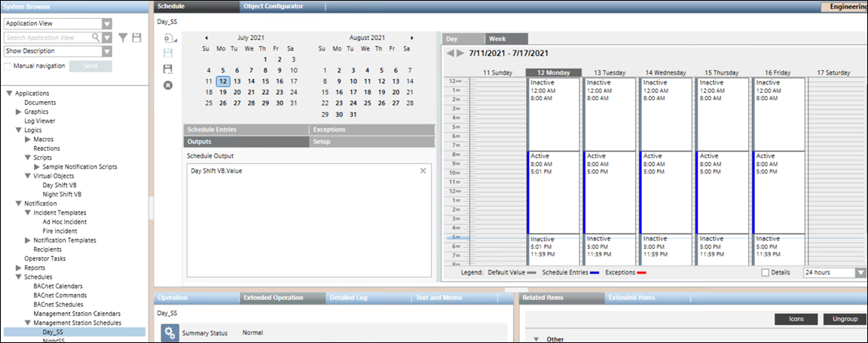Viewport: 868px width, 343px height.
Task: Switch to the Day view tab
Action: pos(452,38)
